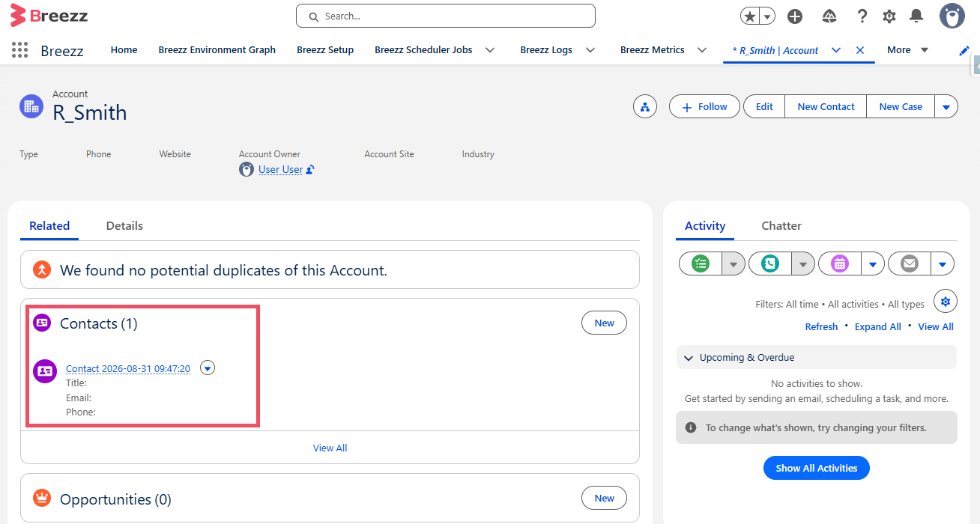The image size is (980, 524).
Task: Open Trailhead guidance icon
Action: (829, 16)
